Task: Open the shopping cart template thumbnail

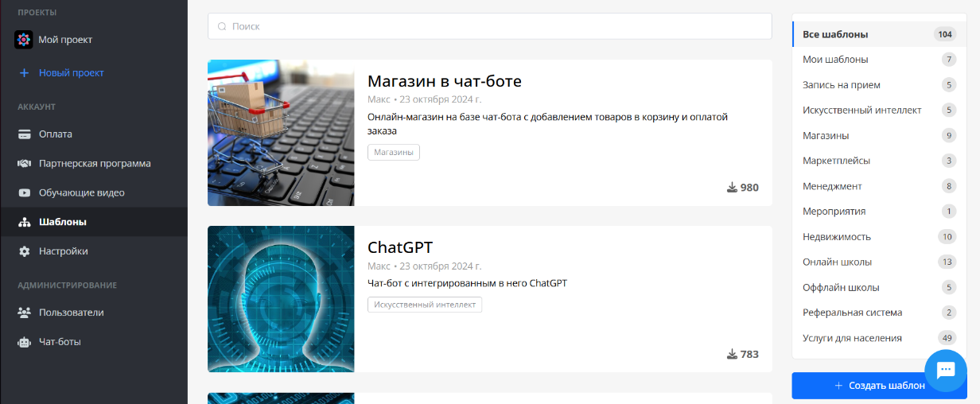Action: click(x=281, y=133)
